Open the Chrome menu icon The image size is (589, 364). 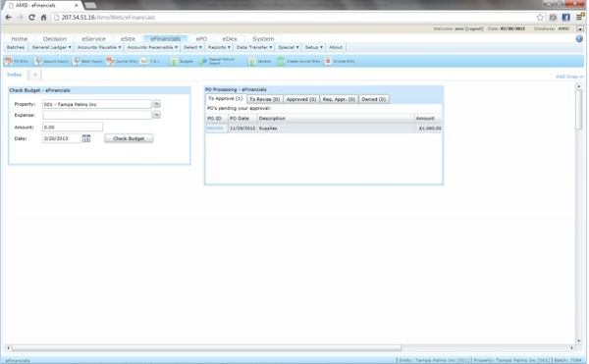(579, 17)
